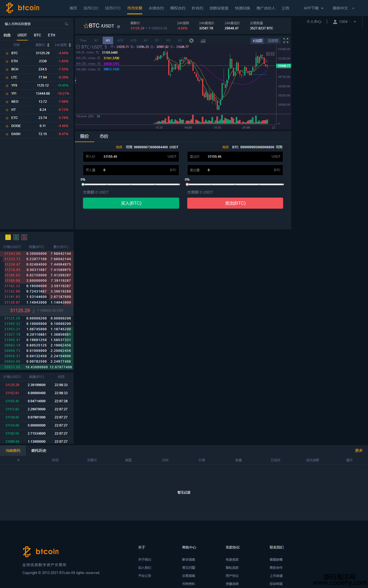This screenshot has width=368, height=588.
Task: Click the search magnifier icon
Action: (67, 24)
